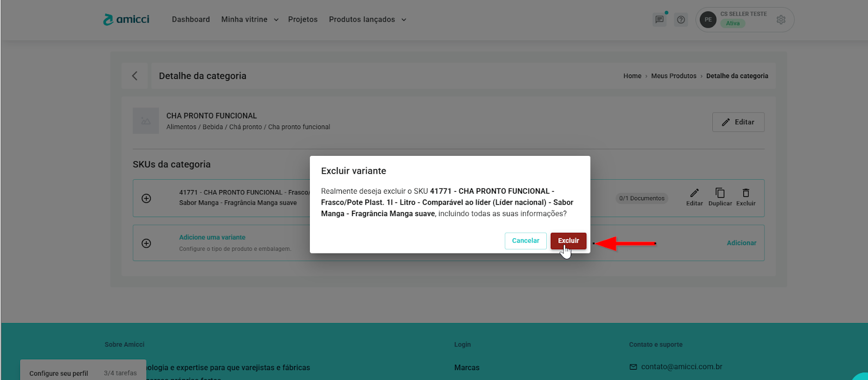This screenshot has height=380, width=868.
Task: Expand the Adicione uma variante row
Action: coord(146,243)
